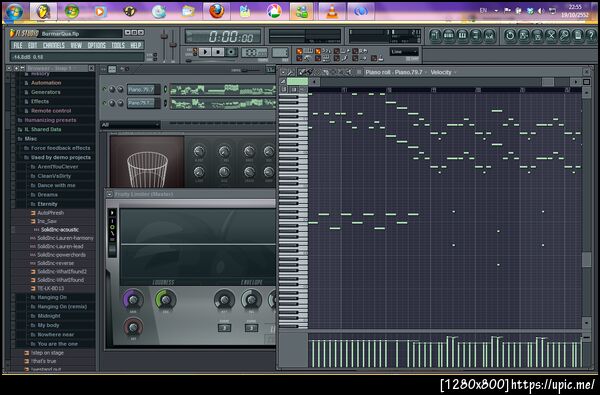Select the piano roll paint brush tool
Screen dimensions: 600x395
tap(309, 72)
